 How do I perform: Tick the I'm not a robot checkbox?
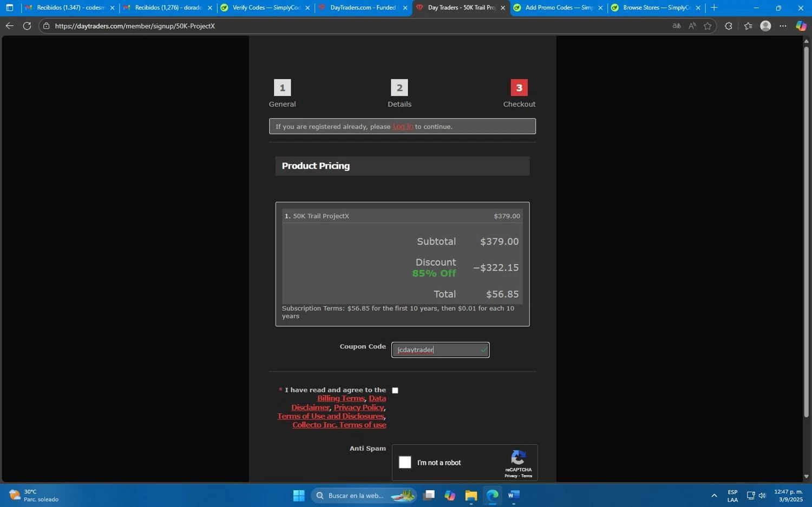(x=405, y=462)
